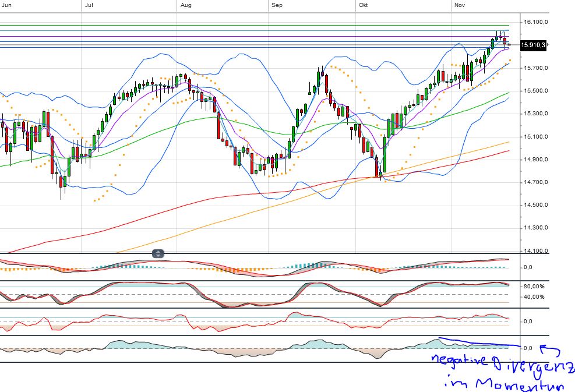Click the 15.100,0 price axis label
Screen dimensions: 575x392
coord(536,136)
